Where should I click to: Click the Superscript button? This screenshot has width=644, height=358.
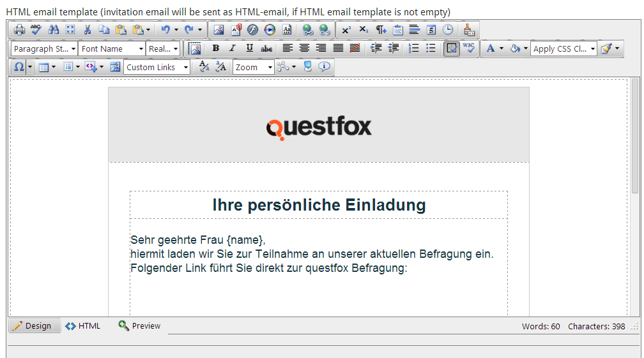(346, 29)
